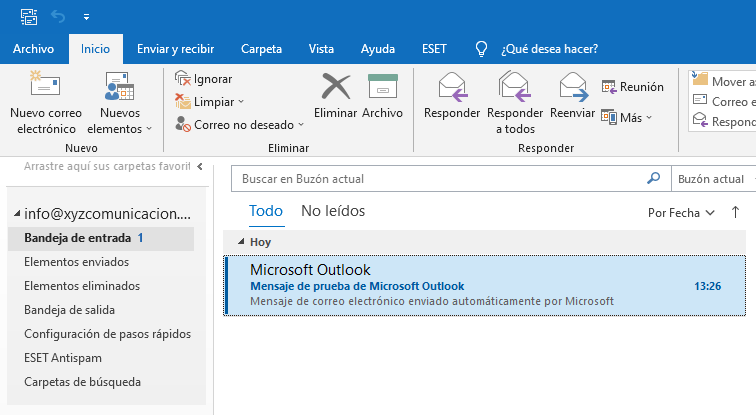This screenshot has width=756, height=415.
Task: Collapse the folder pane with the chevron arrow
Action: pos(200,166)
